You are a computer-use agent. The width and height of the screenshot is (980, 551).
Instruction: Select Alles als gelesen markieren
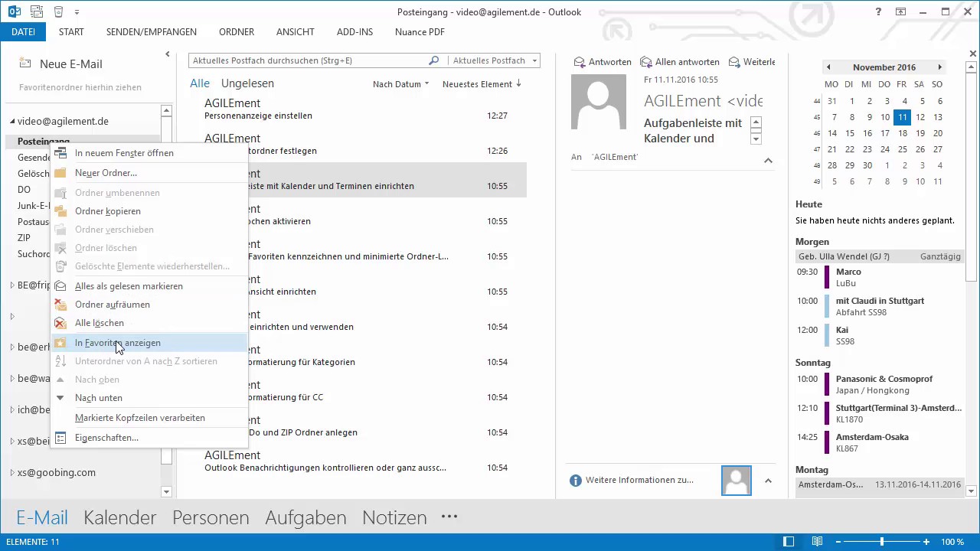pyautogui.click(x=149, y=286)
